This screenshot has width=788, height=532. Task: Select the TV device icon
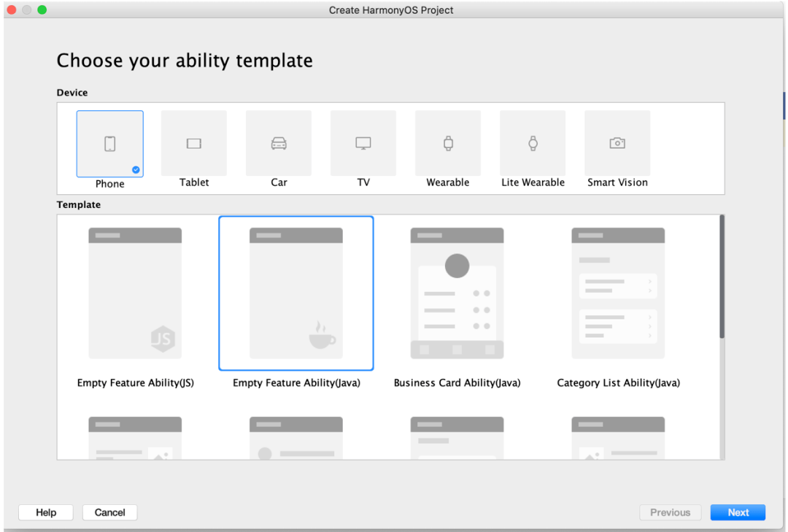tap(363, 143)
